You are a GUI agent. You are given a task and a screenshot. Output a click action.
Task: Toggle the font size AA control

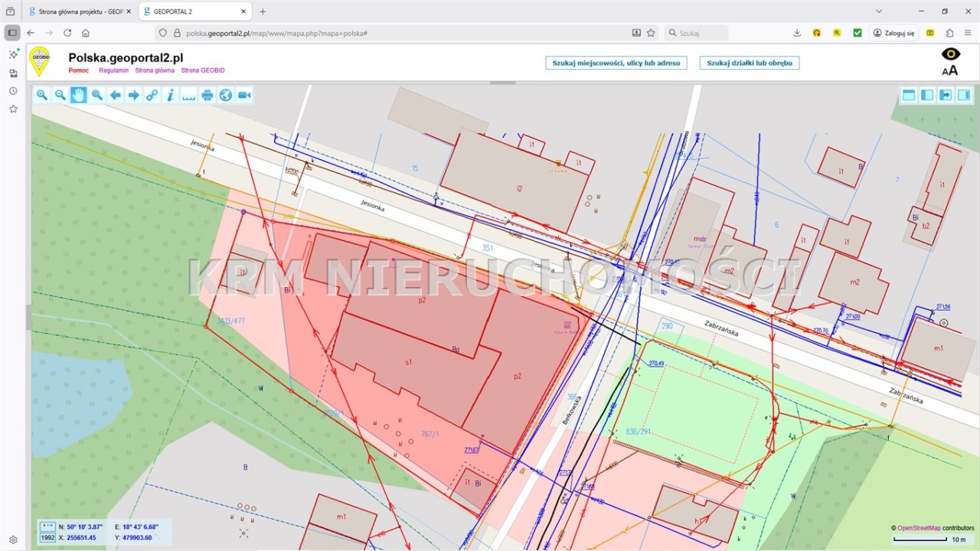click(x=950, y=70)
